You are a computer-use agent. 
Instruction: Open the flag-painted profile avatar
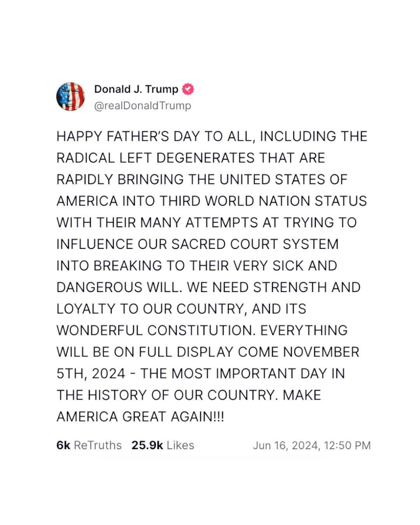coord(70,96)
